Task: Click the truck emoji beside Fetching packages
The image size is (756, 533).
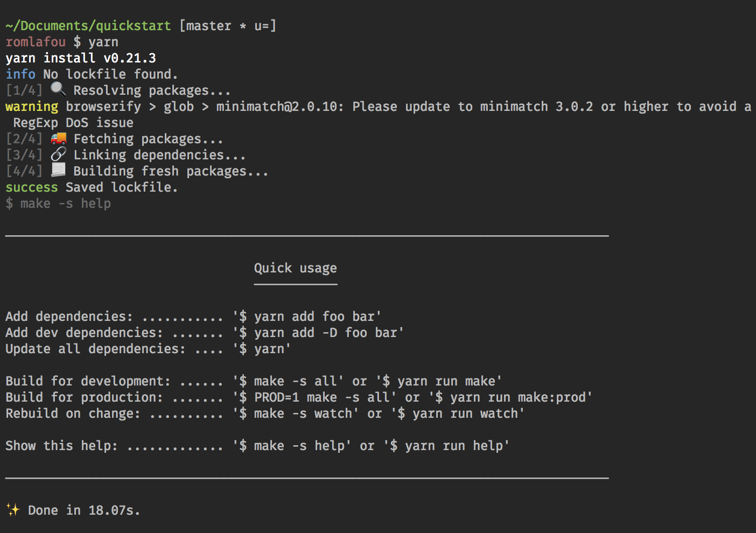Action: 58,138
